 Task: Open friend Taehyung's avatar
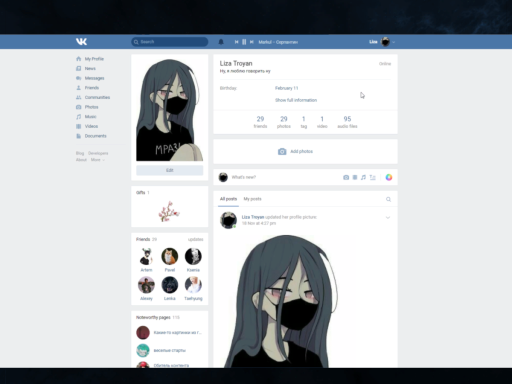click(x=193, y=285)
